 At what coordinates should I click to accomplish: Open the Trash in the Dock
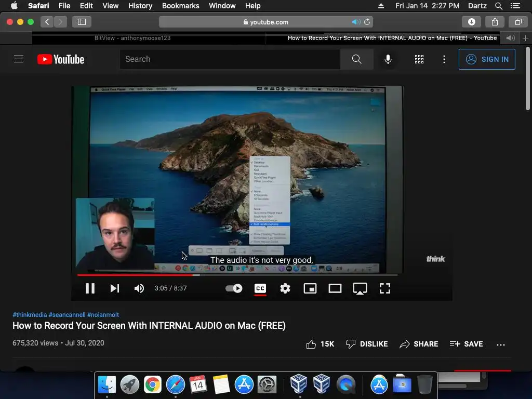425,385
